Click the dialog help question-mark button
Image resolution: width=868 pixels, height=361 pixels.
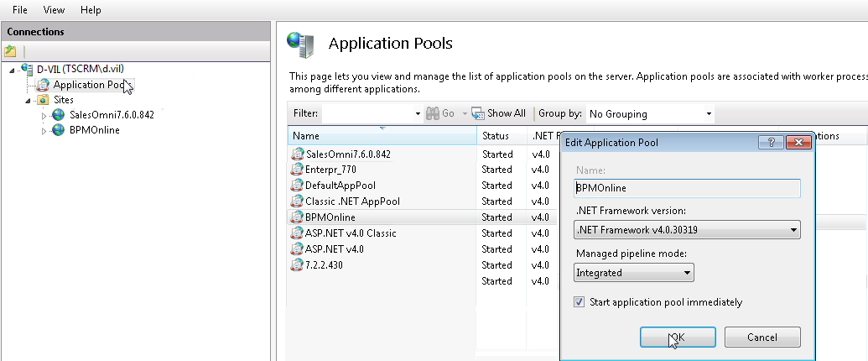pyautogui.click(x=771, y=143)
